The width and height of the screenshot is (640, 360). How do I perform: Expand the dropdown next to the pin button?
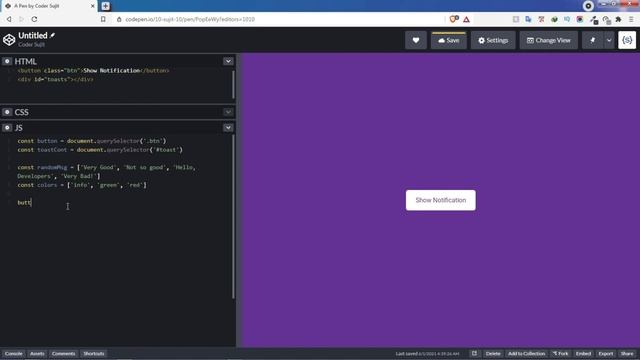[609, 40]
